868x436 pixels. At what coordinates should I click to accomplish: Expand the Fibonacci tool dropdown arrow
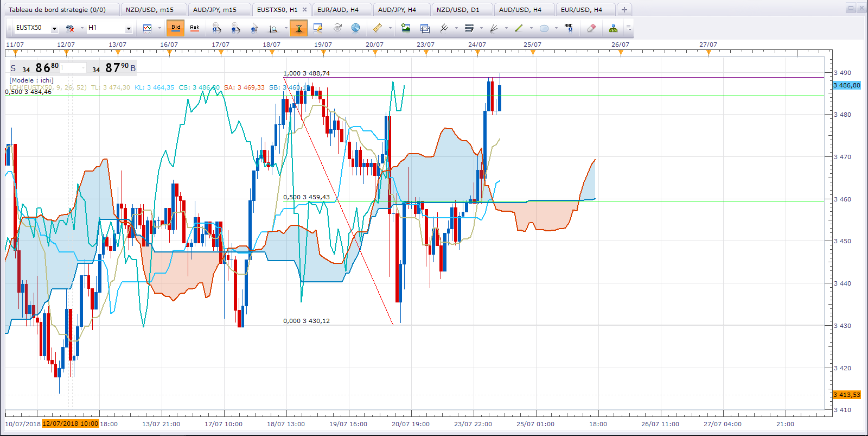pyautogui.click(x=481, y=28)
